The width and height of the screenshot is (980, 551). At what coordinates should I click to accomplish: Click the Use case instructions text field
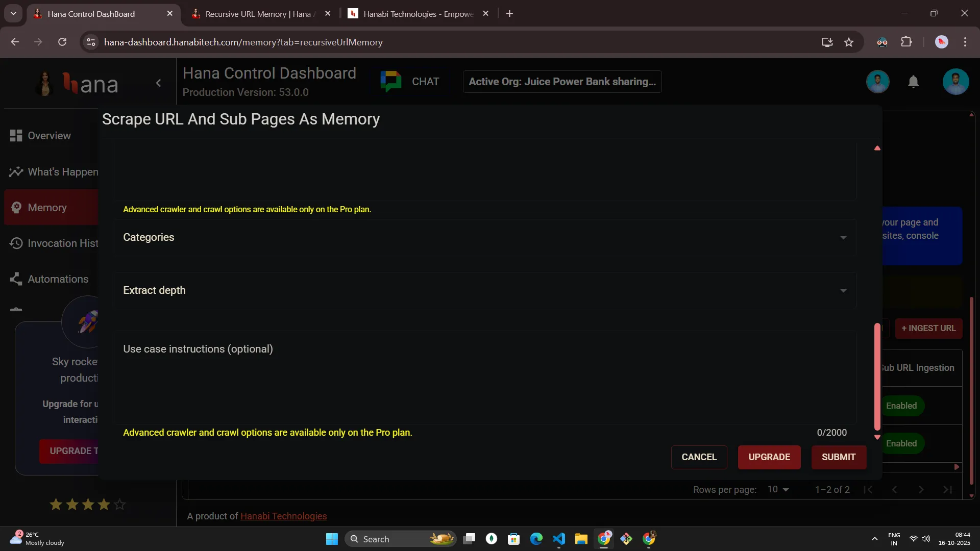(x=484, y=378)
